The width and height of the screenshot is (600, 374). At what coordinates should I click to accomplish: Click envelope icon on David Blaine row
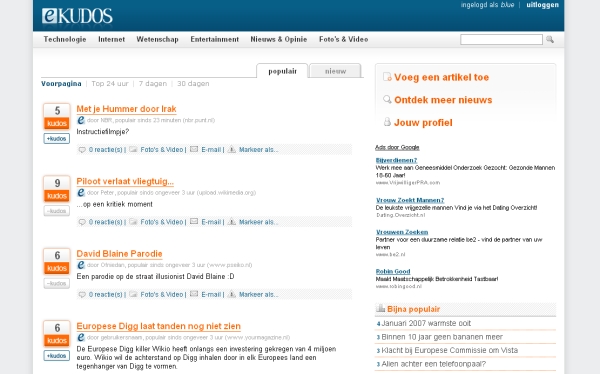point(194,294)
